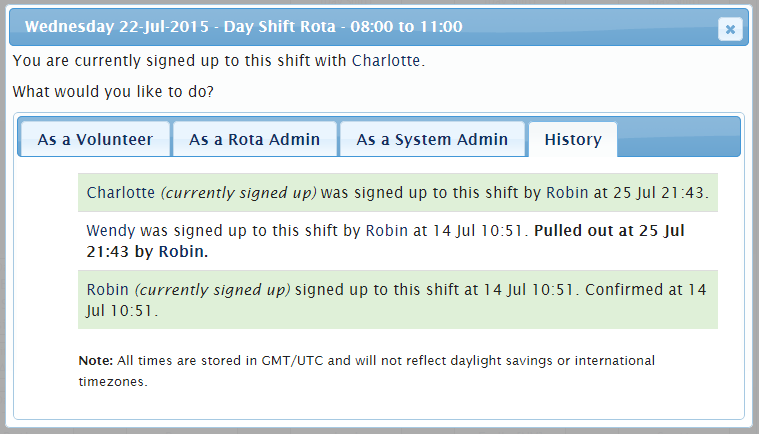Select Wendy's pulled out history entry
This screenshot has width=759, height=434.
pos(398,241)
